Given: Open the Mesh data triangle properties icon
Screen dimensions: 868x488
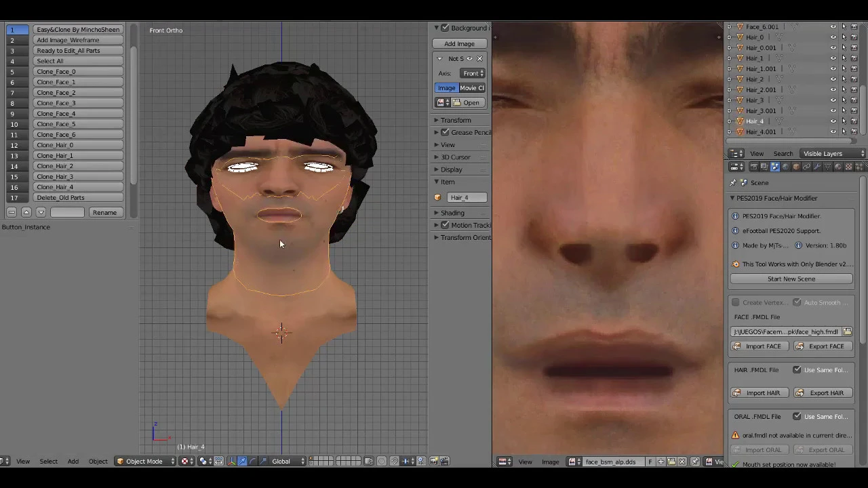Looking at the screenshot, I should pos(828,167).
